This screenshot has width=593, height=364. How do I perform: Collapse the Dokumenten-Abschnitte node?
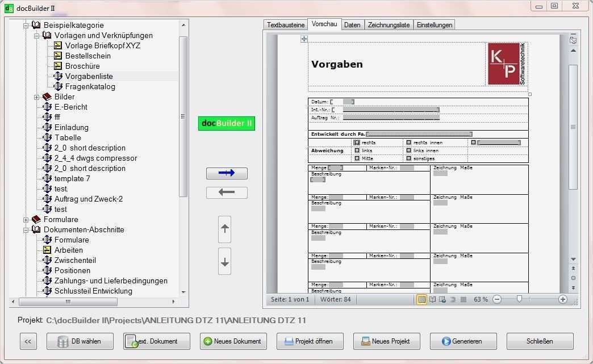[x=26, y=230]
